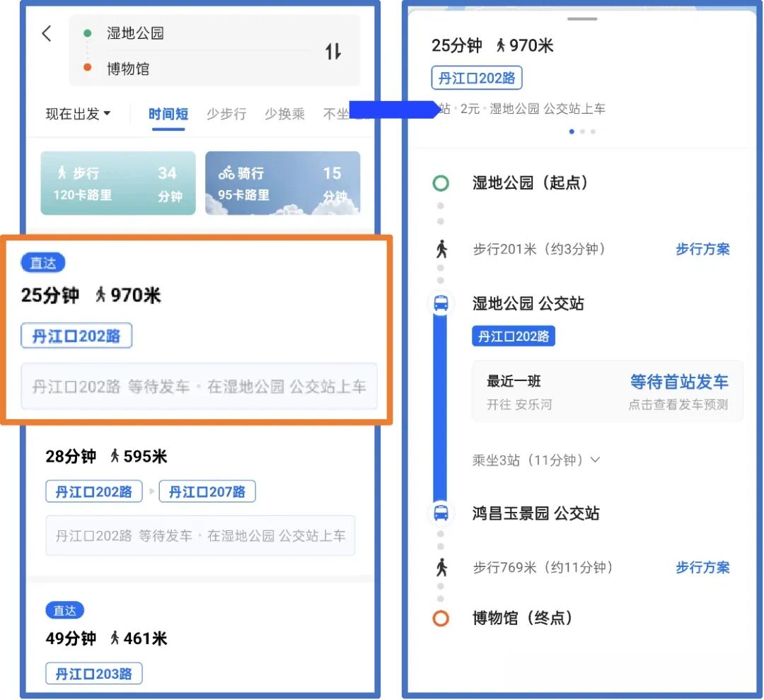
Task: Expand the 乘坐3站 (11分钟) stop list
Action: 536,460
